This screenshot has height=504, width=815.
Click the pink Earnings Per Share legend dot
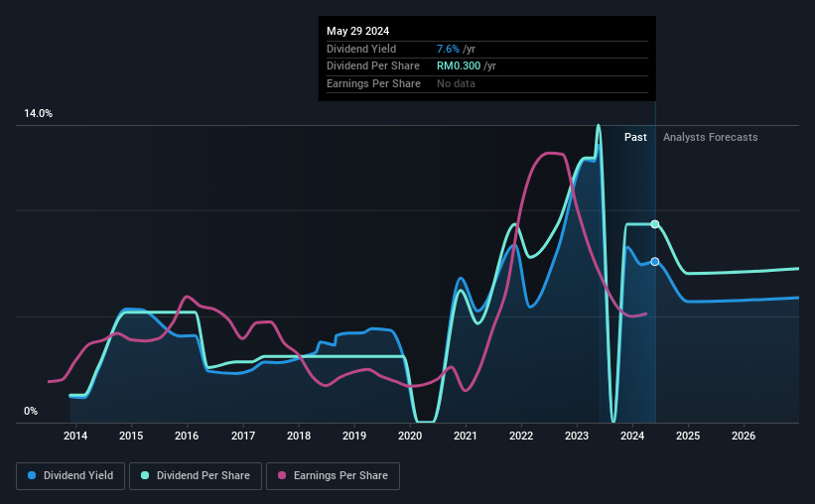coord(282,475)
